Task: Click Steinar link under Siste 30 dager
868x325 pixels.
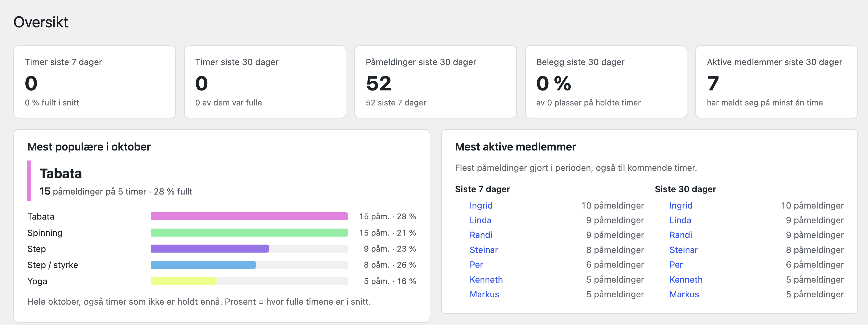Action: (683, 250)
